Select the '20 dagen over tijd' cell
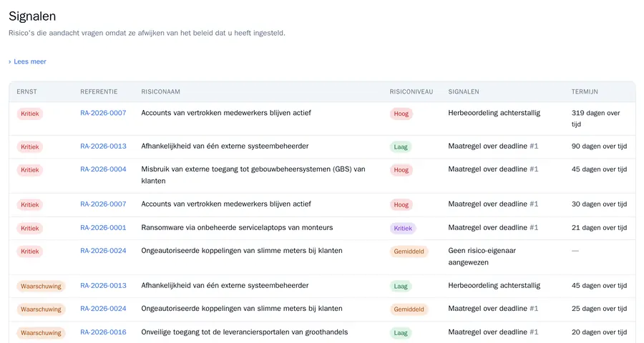Viewport: 644px width, 343px height. point(599,332)
